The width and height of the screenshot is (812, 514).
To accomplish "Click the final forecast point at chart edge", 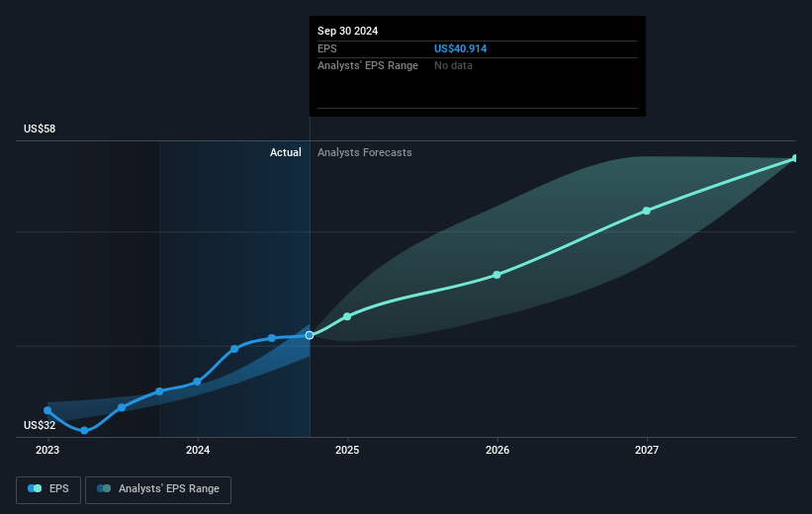I will tap(795, 158).
